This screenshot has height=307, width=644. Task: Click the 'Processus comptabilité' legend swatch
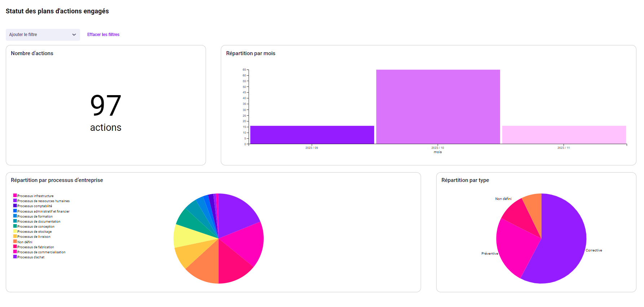[x=15, y=206]
